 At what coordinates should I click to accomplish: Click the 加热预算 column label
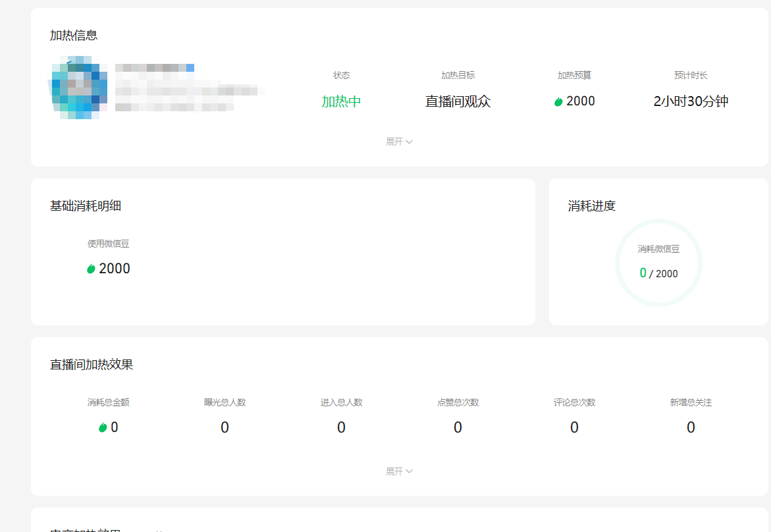[574, 75]
